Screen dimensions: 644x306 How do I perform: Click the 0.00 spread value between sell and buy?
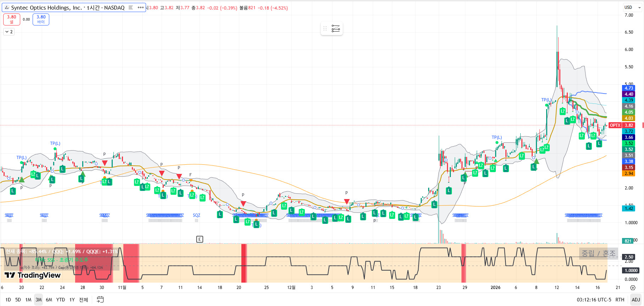(x=26, y=19)
